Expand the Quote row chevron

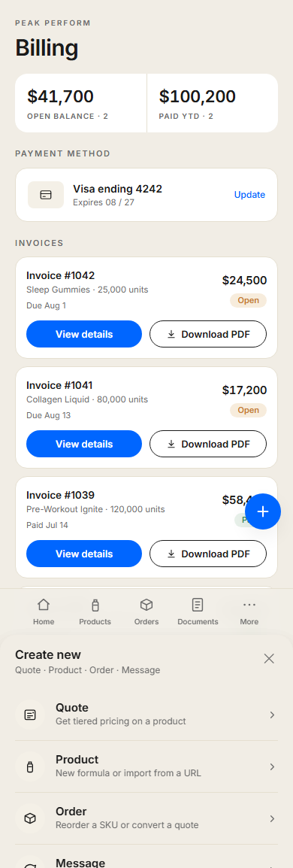272,715
